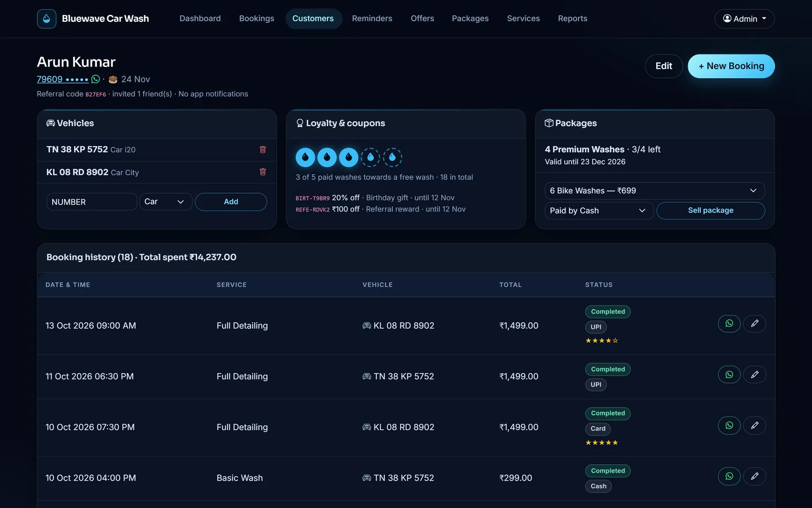Viewport: 812px width, 508px height.
Task: Open WhatsApp icon beside phone number
Action: tap(95, 79)
